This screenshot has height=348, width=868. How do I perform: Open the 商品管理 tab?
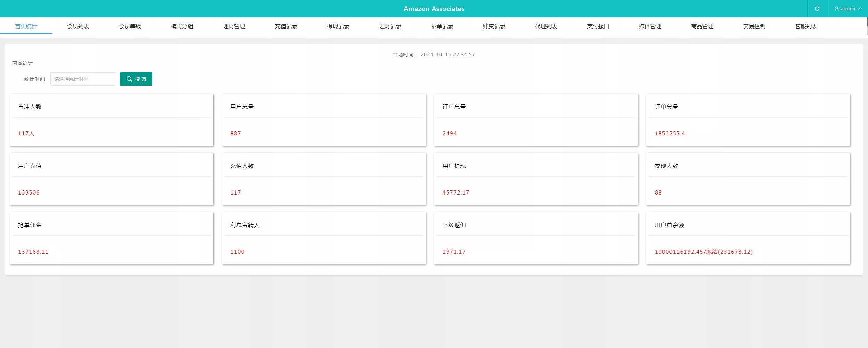coord(702,26)
